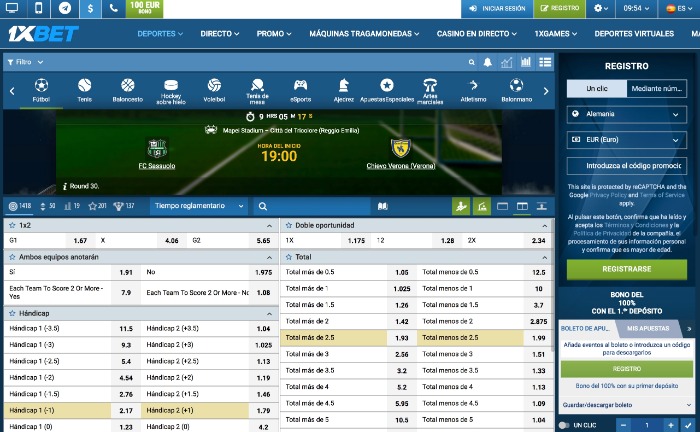Switch to two column layout icon

tap(522, 206)
